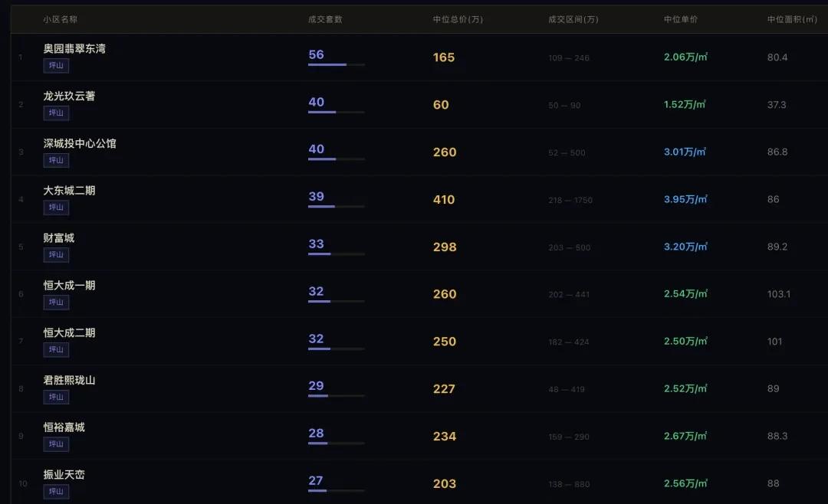Click the 振业天峦 community name
Viewport: 828px width, 504px height.
click(64, 475)
